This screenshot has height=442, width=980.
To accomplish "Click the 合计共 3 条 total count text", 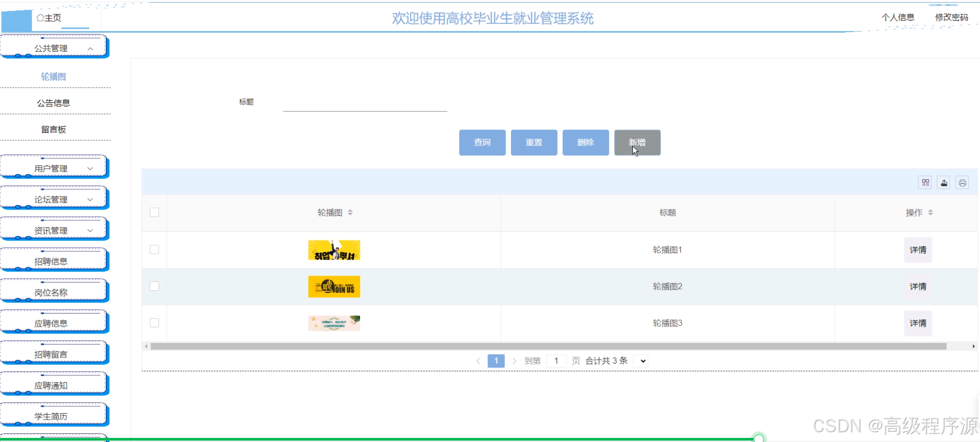I will (606, 361).
